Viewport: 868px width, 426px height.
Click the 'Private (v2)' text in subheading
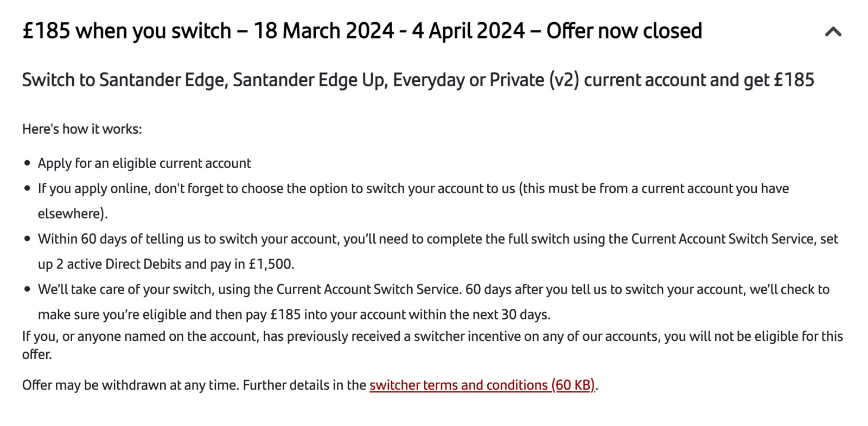[534, 80]
